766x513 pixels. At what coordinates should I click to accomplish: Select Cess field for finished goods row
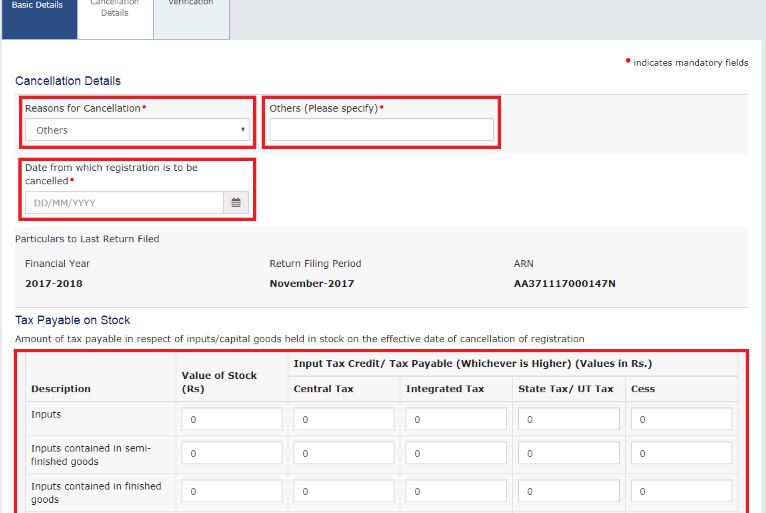pyautogui.click(x=682, y=491)
